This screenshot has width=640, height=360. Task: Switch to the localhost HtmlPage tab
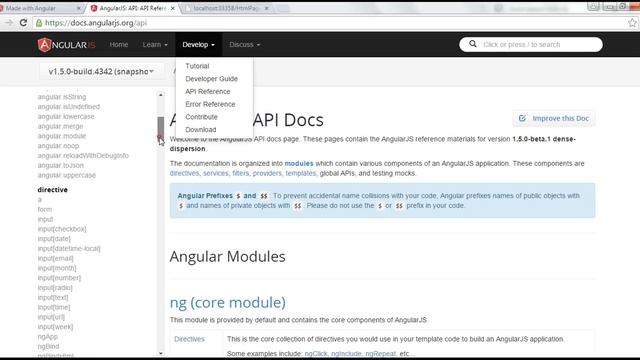point(227,8)
